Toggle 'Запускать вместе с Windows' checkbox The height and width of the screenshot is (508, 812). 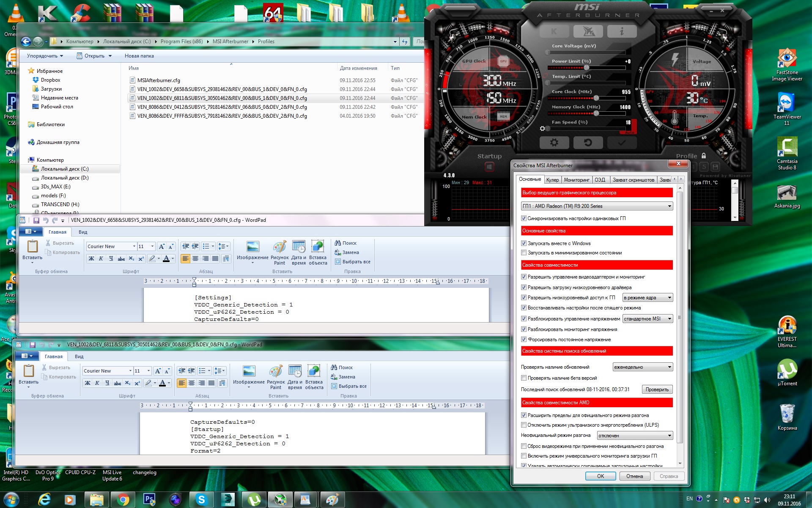pyautogui.click(x=524, y=243)
